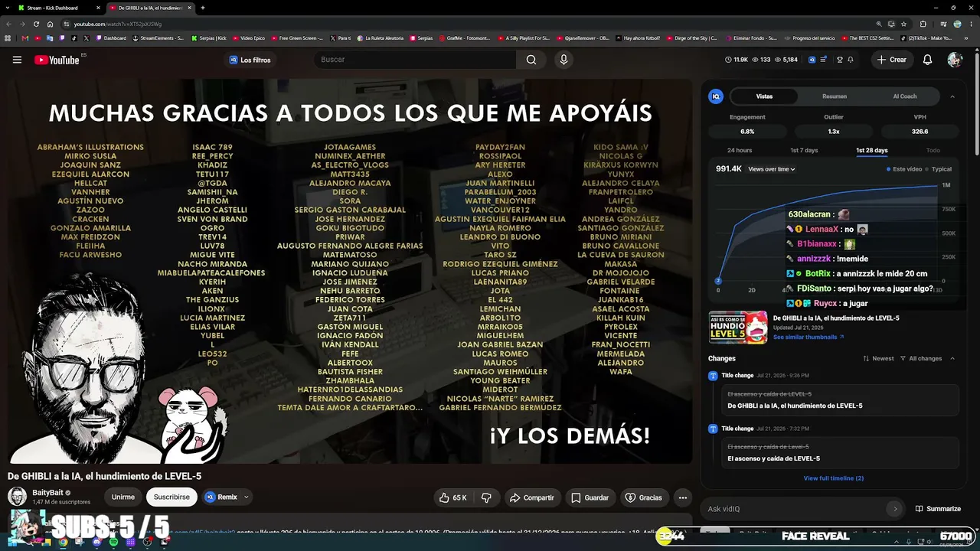Bookmark this page with the star
The width and height of the screenshot is (980, 551).
[903, 24]
